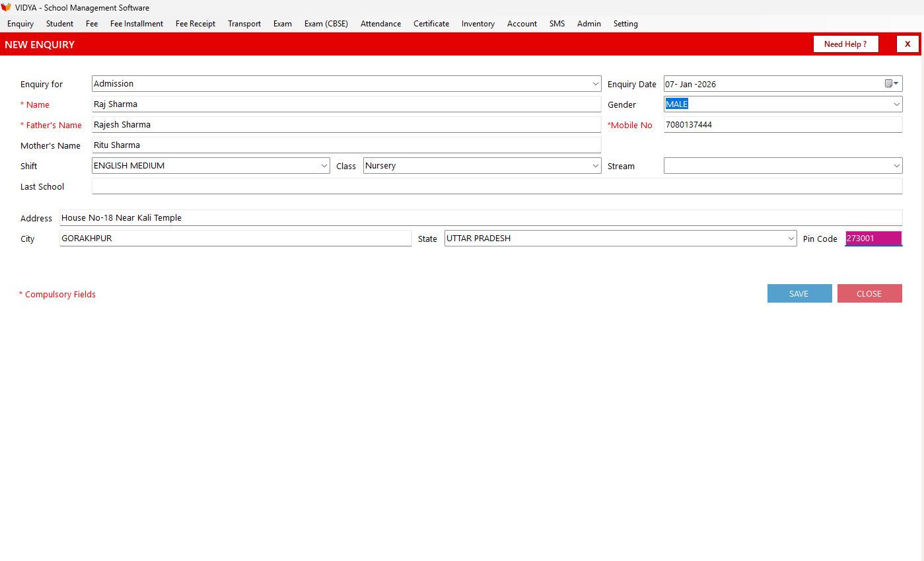
Task: Close the New Enquiry form with X
Action: (x=907, y=44)
